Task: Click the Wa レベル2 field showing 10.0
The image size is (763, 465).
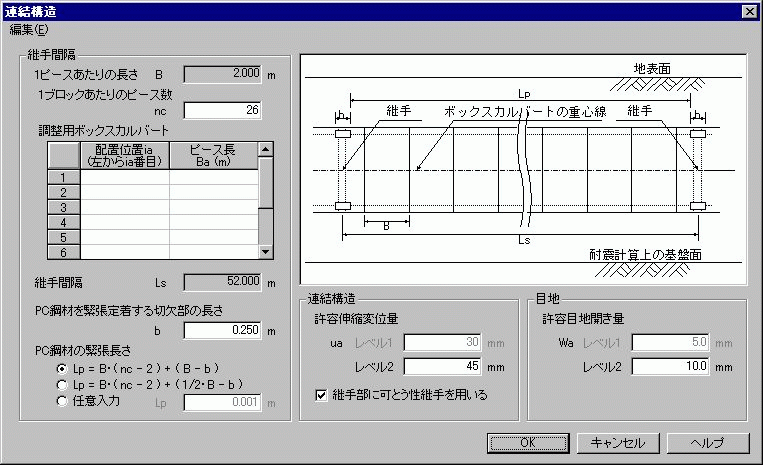Action: 670,366
